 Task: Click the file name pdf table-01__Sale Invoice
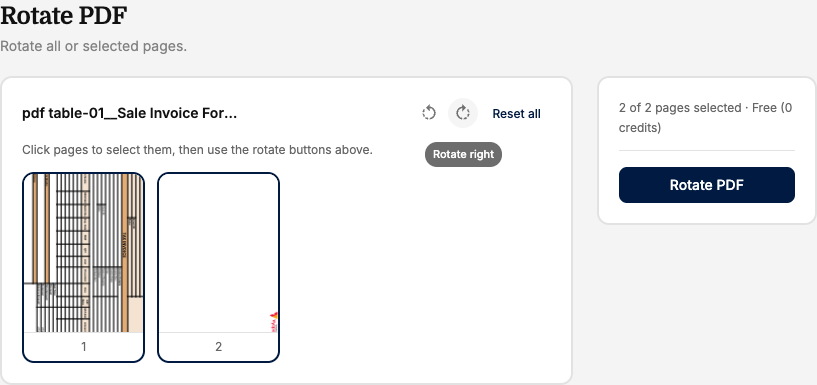129,114
